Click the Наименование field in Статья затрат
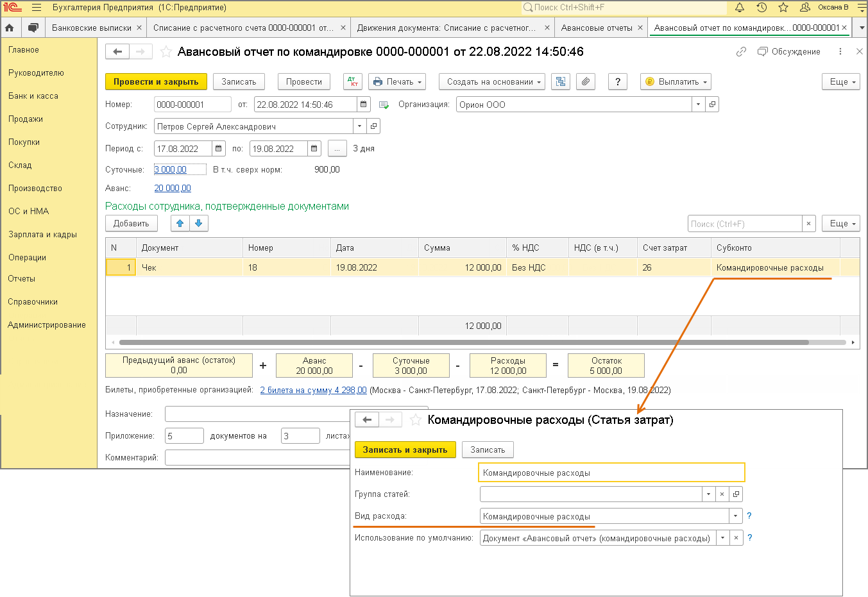 click(x=611, y=473)
